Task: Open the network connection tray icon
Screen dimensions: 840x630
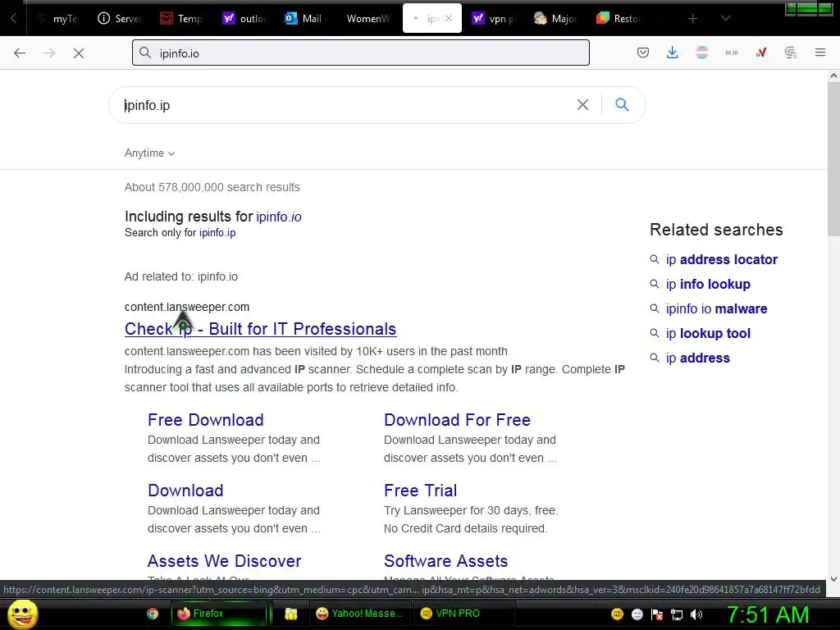Action: [x=677, y=614]
